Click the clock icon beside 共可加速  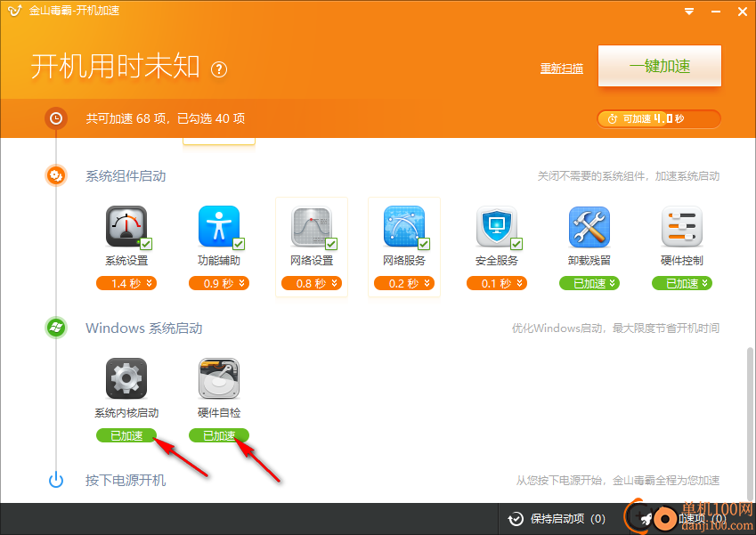coord(56,118)
